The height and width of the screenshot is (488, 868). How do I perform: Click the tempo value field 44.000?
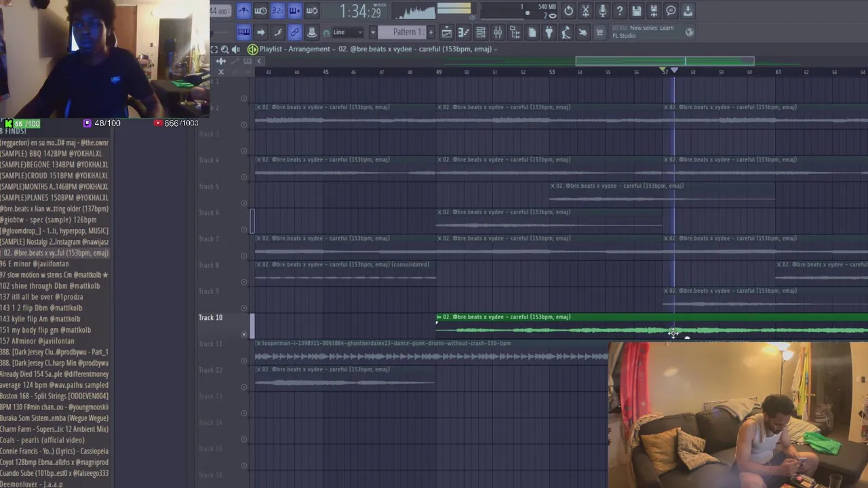pyautogui.click(x=220, y=11)
